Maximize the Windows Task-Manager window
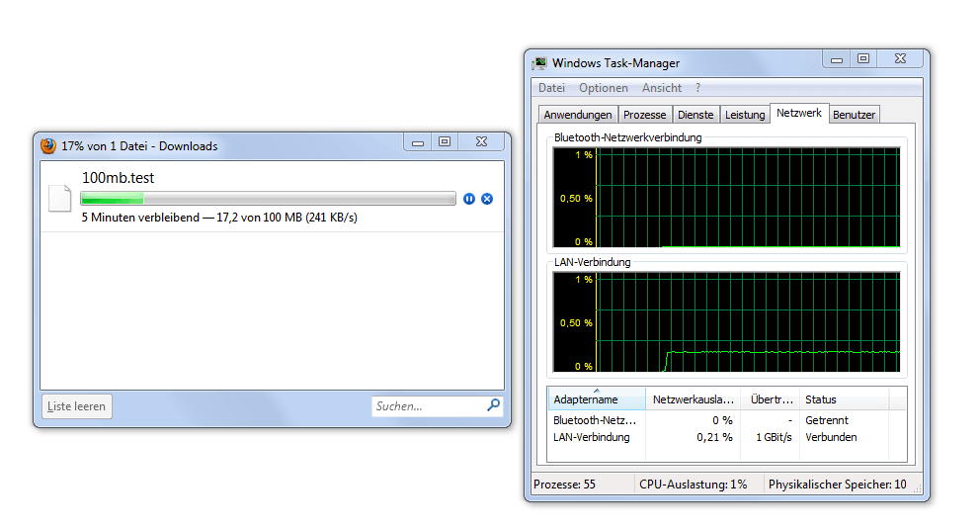This screenshot has height=530, width=980. point(863,58)
